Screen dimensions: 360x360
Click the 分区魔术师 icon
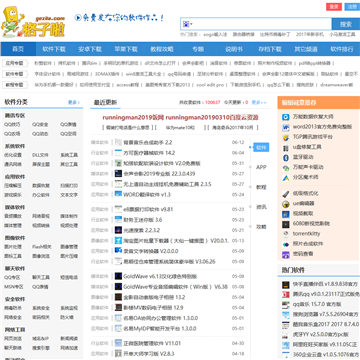click(x=286, y=178)
